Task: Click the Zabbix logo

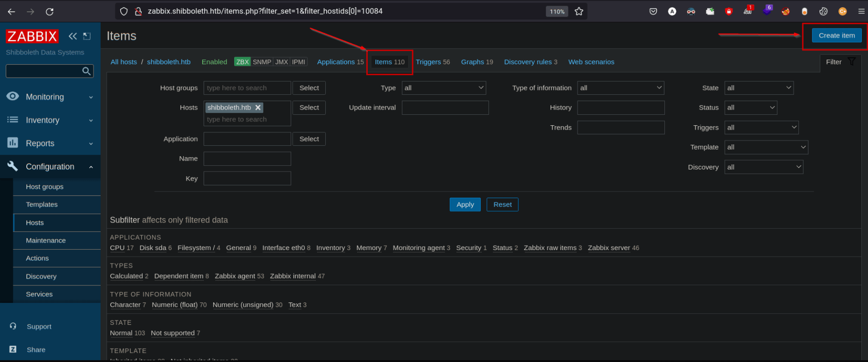Action: pos(32,36)
